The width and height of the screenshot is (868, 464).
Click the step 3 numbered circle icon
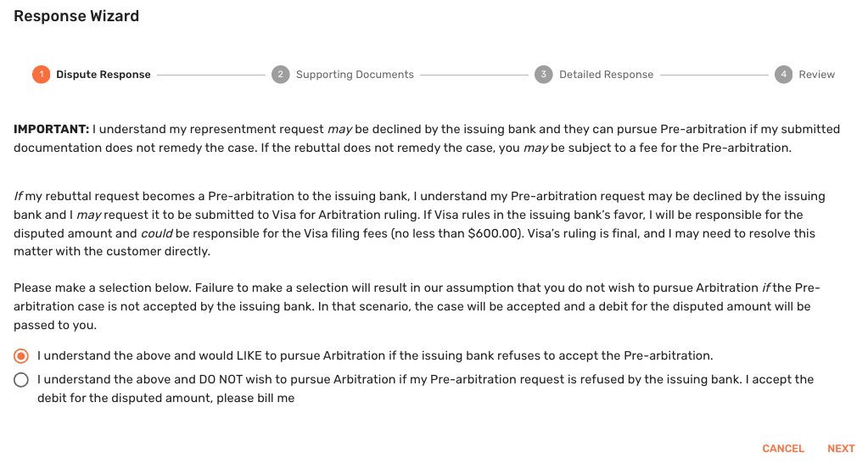click(x=543, y=75)
